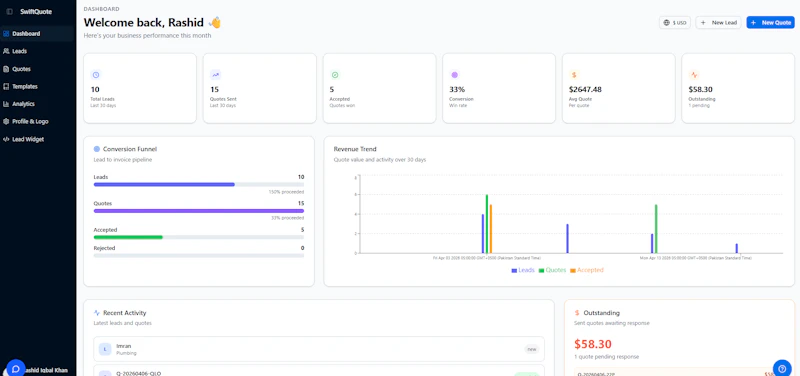Toggle Accepted series in chart legend

587,270
